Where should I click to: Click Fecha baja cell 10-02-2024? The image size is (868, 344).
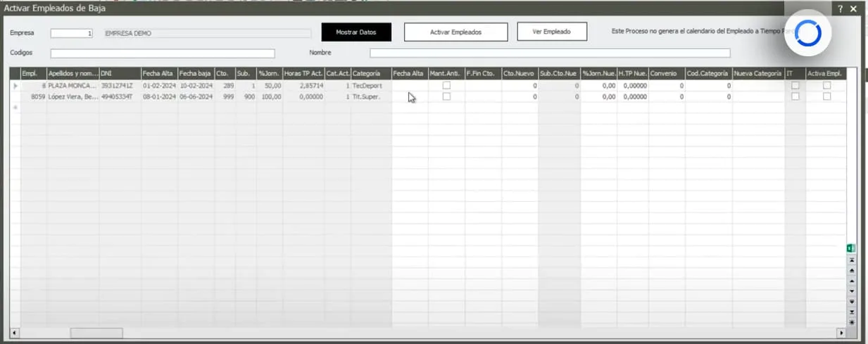pos(196,85)
